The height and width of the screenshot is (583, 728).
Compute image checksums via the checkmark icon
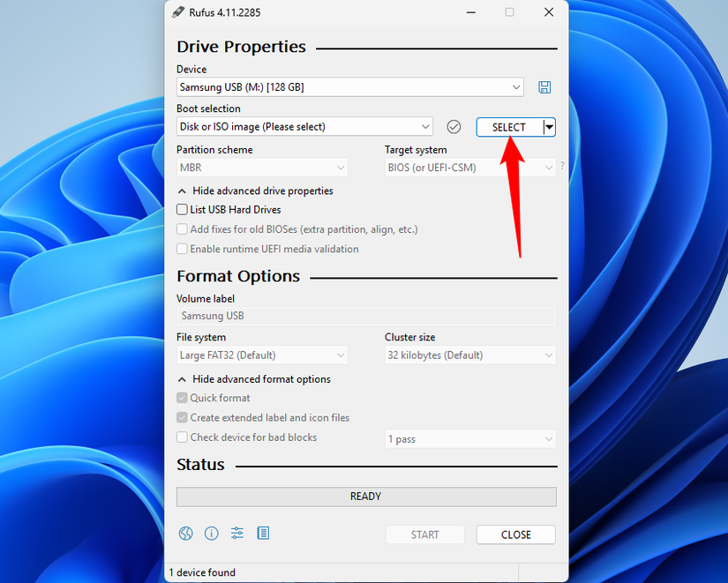click(x=454, y=126)
